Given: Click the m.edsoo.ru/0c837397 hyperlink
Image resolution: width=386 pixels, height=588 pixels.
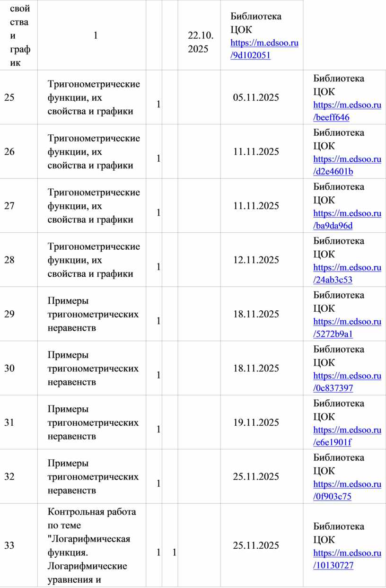Looking at the screenshot, I should coord(347,381).
